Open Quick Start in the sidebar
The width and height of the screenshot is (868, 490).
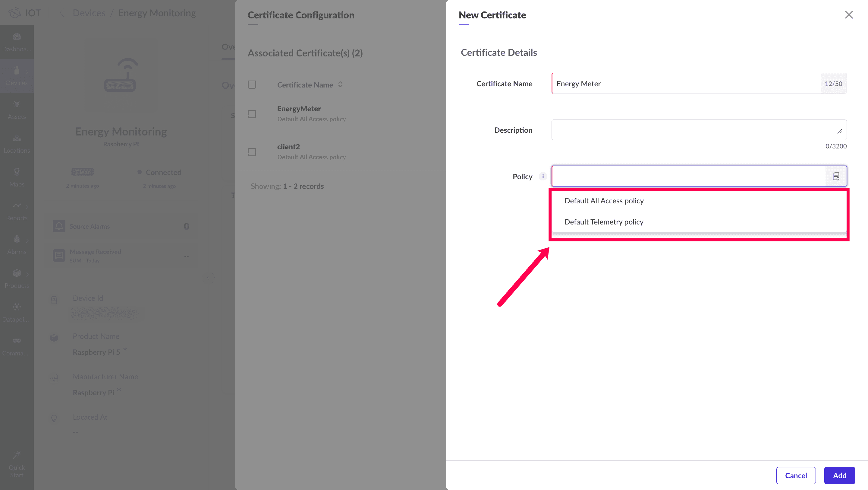17,464
